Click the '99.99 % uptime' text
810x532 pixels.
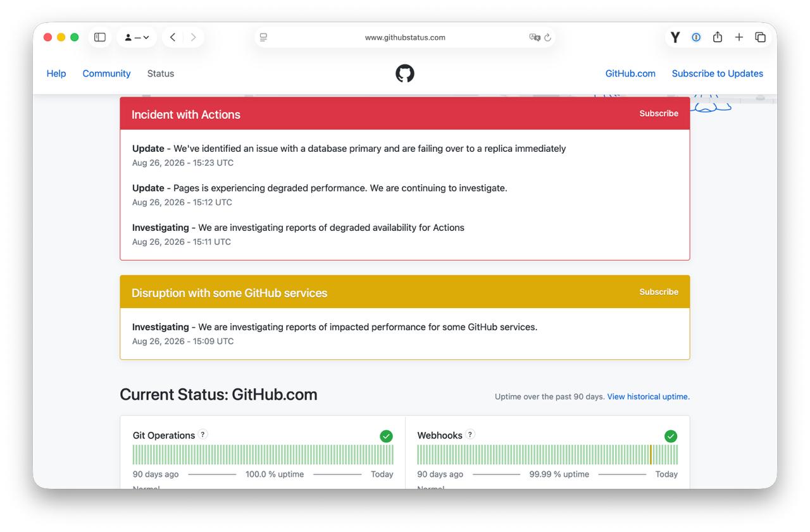559,474
